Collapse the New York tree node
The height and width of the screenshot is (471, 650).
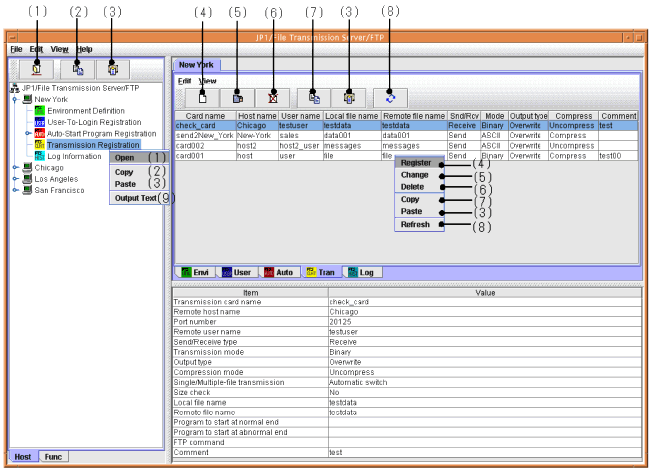(14, 100)
